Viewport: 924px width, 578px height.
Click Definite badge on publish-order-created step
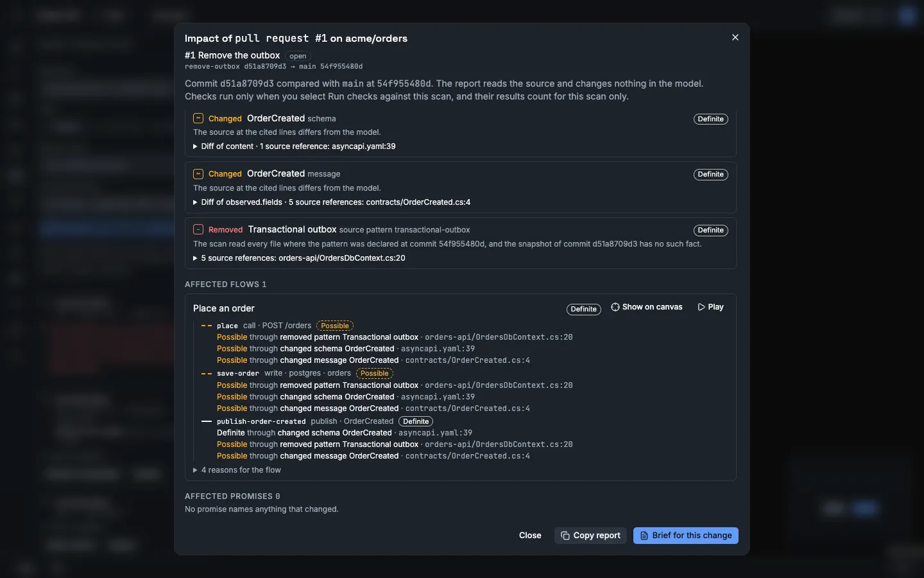click(x=416, y=421)
